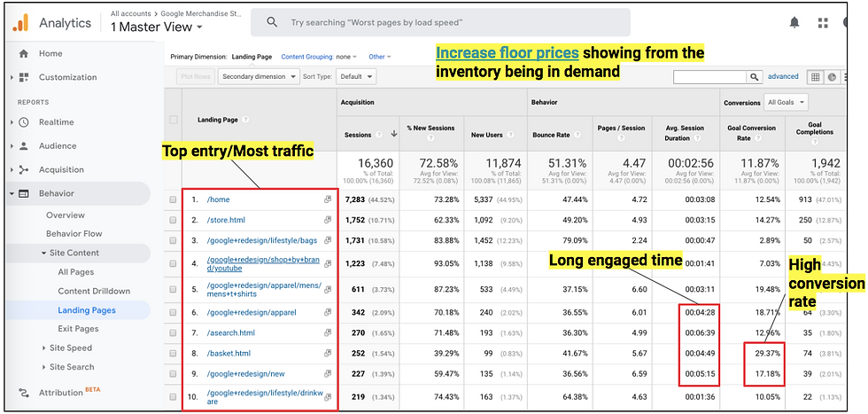Click help icon next to New Users

pyautogui.click(x=508, y=135)
